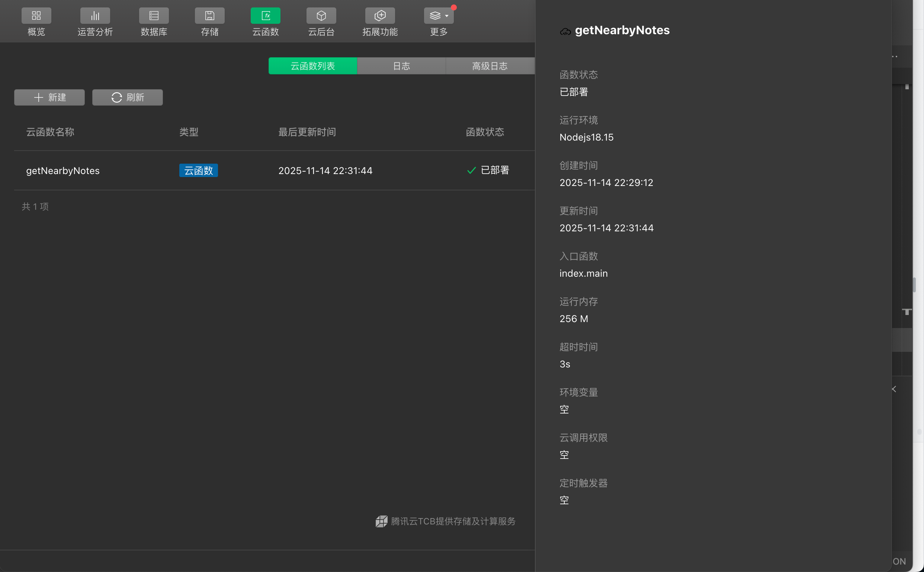Switch to the 云函数列表 tab
The width and height of the screenshot is (924, 572).
[312, 66]
